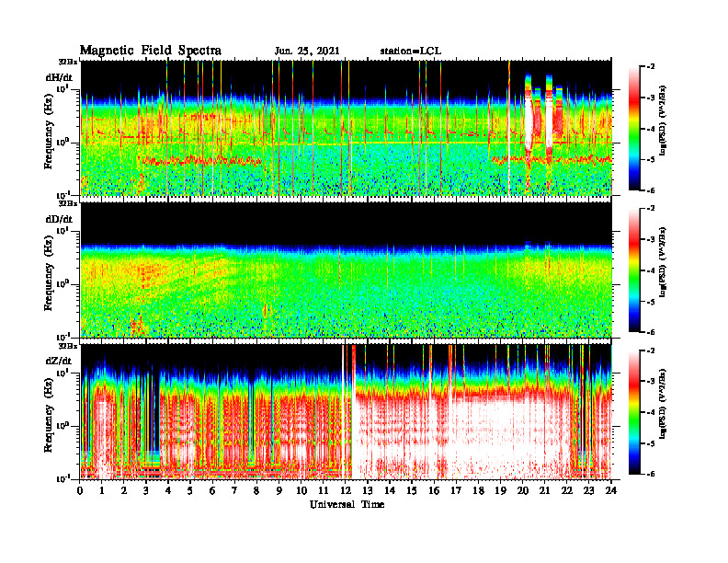The height and width of the screenshot is (563, 728).
Task: Click hour 12 on the time axis
Action: pyautogui.click(x=346, y=491)
